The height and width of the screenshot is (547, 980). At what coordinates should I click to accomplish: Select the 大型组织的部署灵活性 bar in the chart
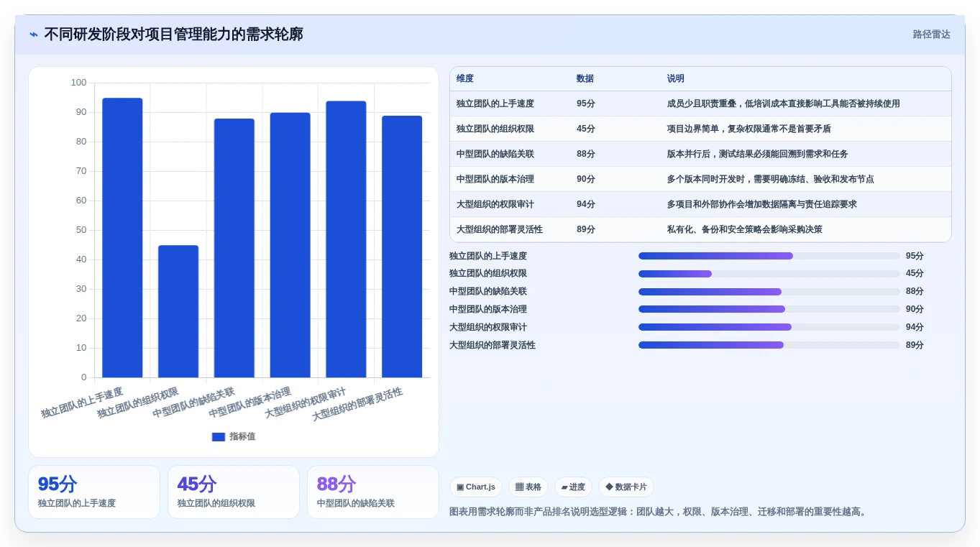click(x=402, y=247)
